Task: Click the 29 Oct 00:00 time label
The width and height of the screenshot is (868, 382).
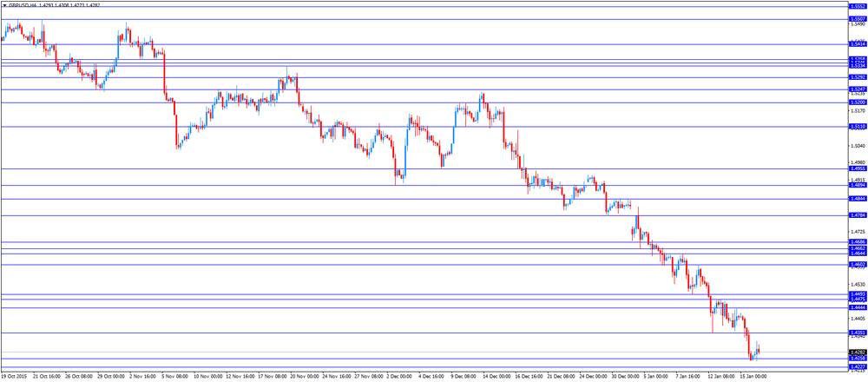Action: [110, 376]
